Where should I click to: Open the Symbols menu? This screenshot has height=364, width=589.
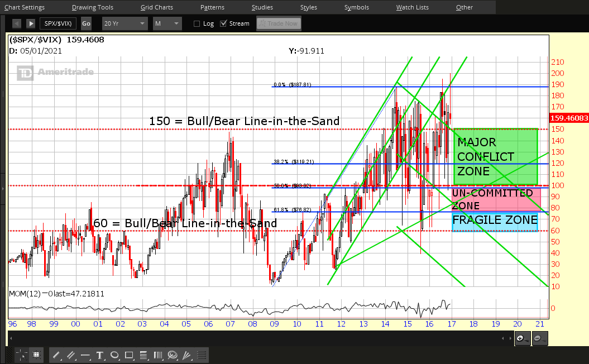357,7
